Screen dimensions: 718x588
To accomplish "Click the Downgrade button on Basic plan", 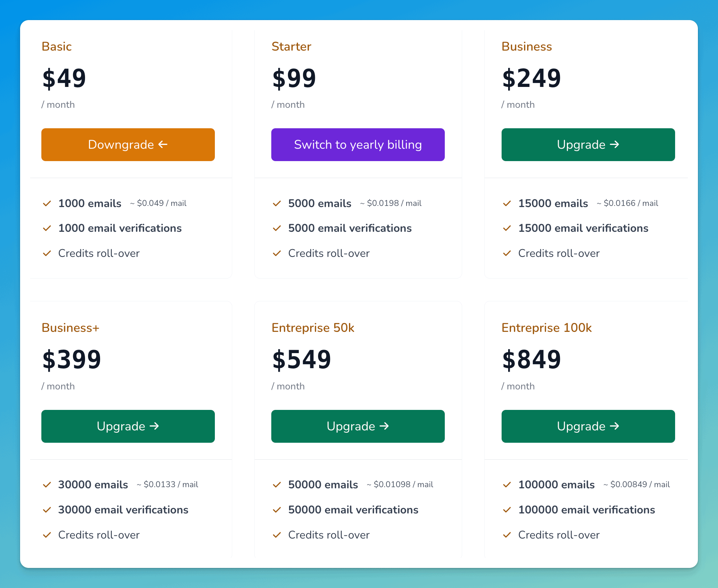I will click(128, 144).
